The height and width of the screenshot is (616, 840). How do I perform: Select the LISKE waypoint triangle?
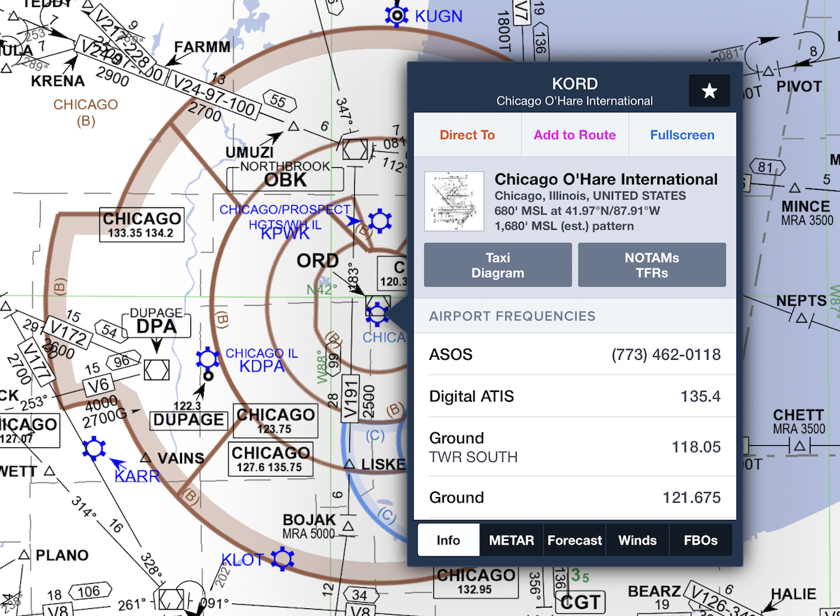pos(349,464)
